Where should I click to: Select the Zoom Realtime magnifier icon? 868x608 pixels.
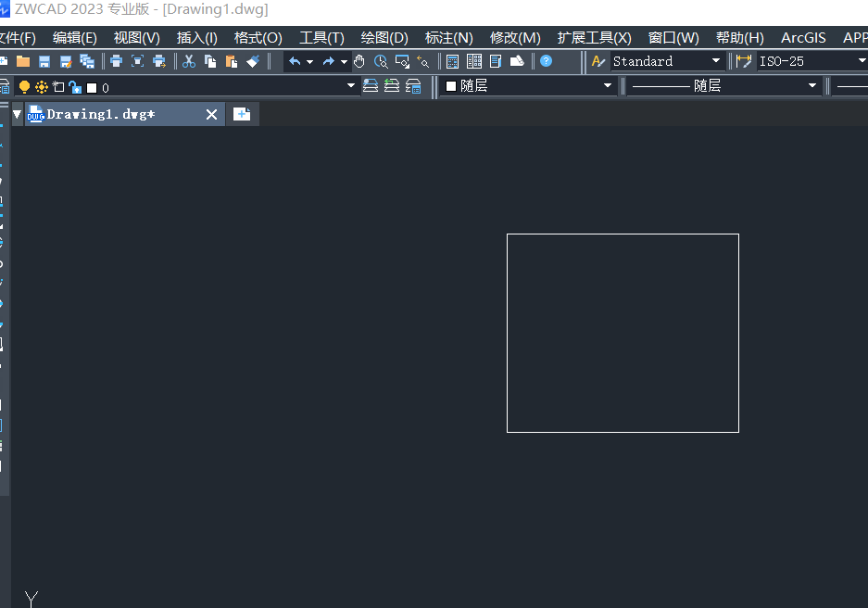tap(381, 61)
